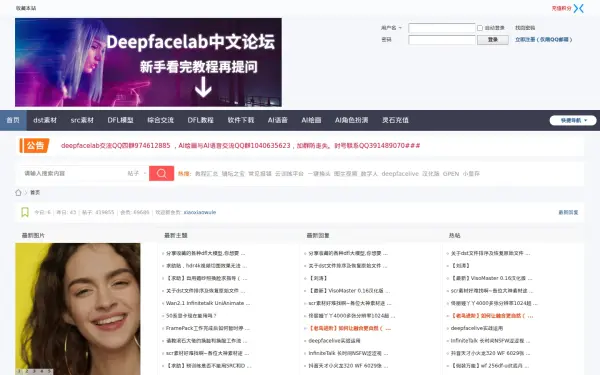Select the 最新主题 column header
The image size is (600, 375).
176,235
